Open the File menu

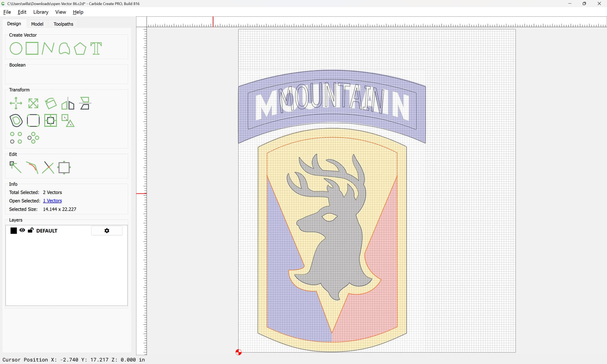coord(7,12)
